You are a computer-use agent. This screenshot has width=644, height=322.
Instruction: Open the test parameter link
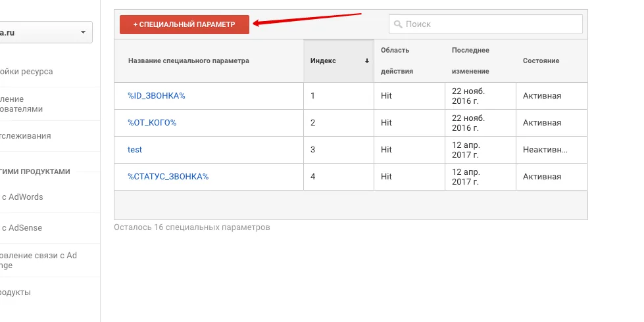135,150
